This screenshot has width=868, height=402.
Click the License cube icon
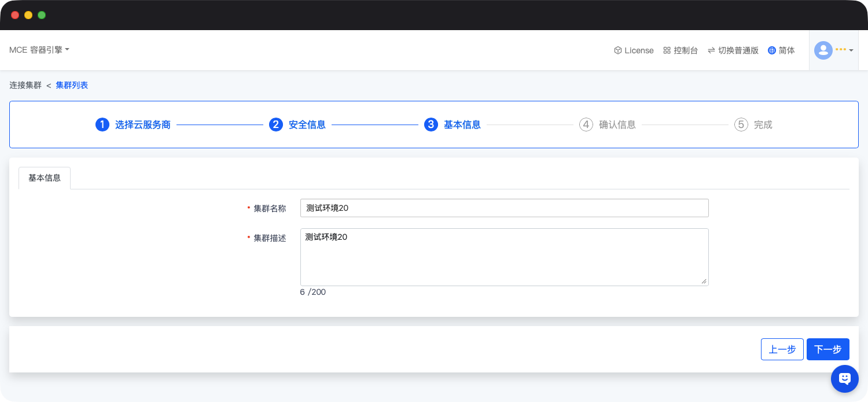617,50
